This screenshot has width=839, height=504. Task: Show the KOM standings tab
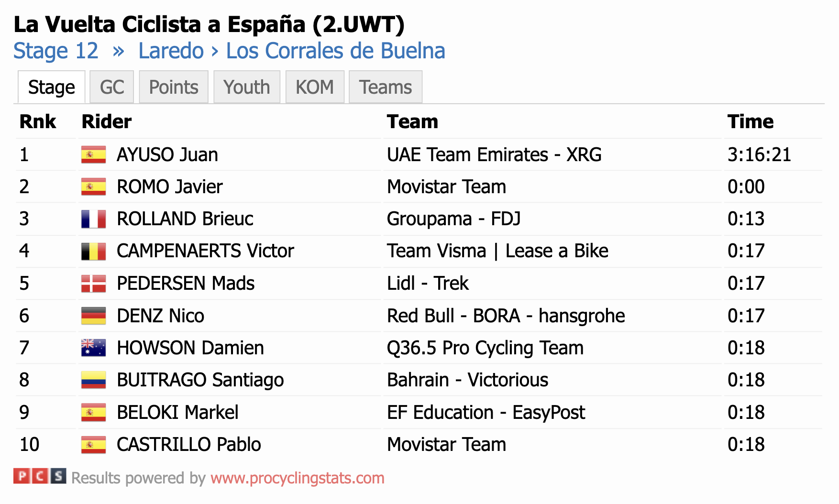pos(315,87)
